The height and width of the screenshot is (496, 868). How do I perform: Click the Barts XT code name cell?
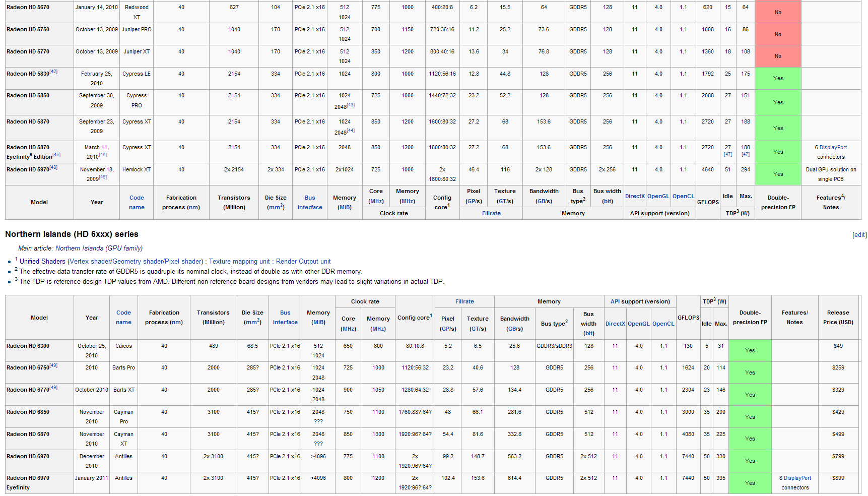click(123, 395)
